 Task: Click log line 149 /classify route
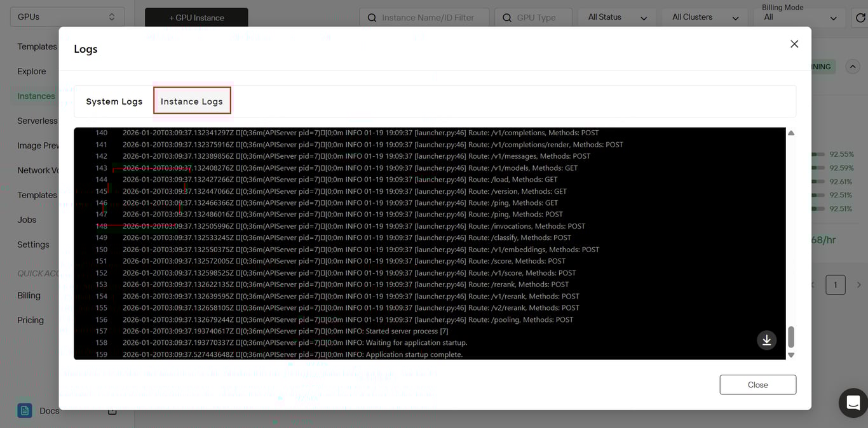(347, 237)
